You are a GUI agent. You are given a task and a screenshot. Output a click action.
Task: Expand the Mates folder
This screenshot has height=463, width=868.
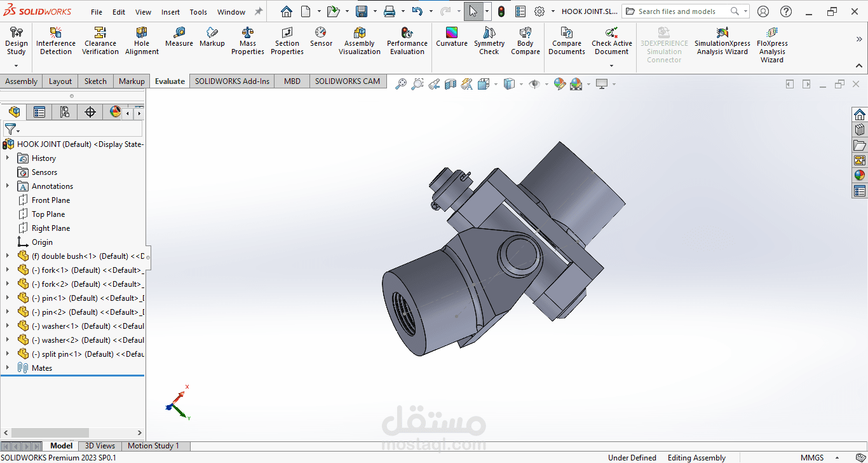pyautogui.click(x=8, y=368)
